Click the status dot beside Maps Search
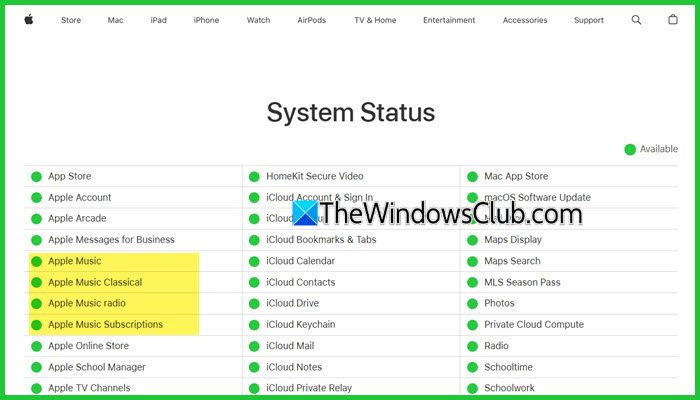The image size is (700, 400). [472, 261]
